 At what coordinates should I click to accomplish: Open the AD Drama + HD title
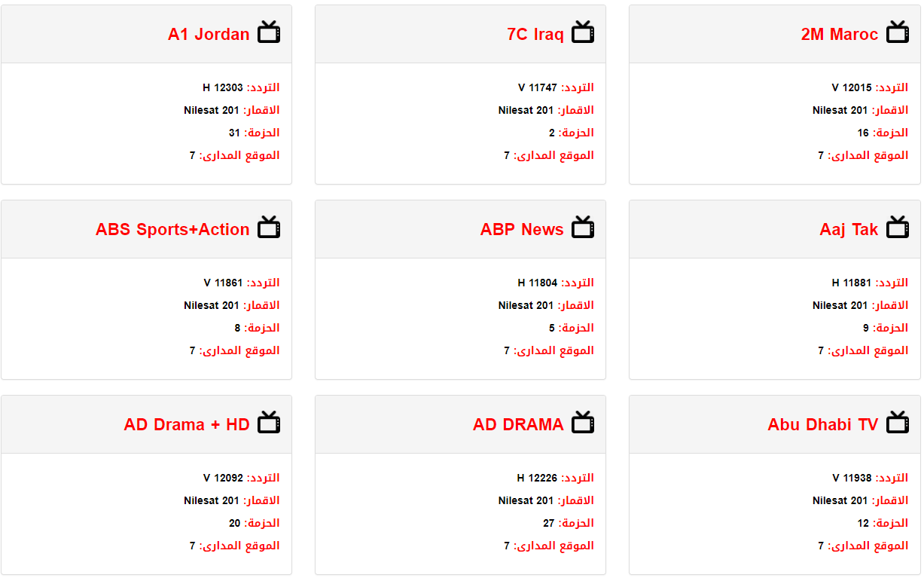pyautogui.click(x=187, y=425)
